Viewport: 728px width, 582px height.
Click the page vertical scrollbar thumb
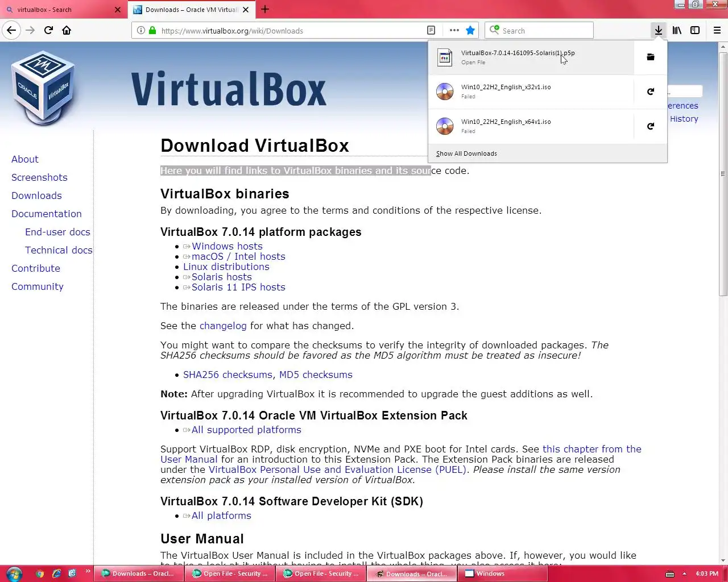(x=723, y=174)
